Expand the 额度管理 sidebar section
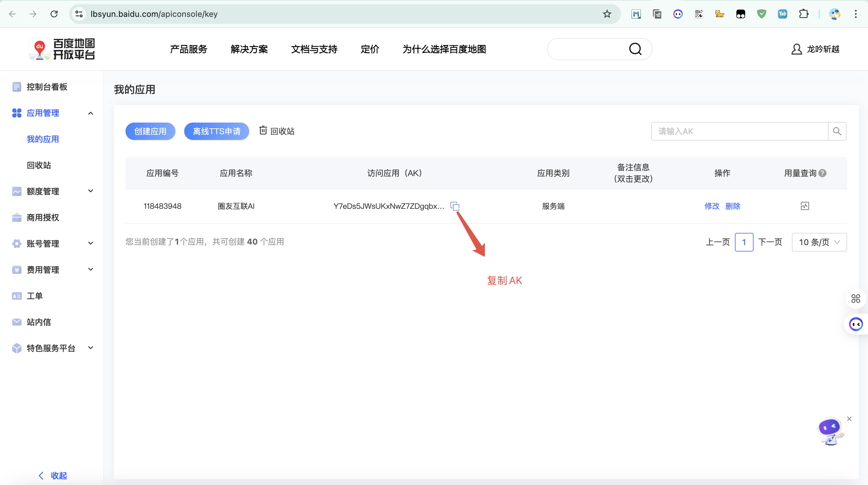Viewport: 868px width, 485px height. (91, 191)
